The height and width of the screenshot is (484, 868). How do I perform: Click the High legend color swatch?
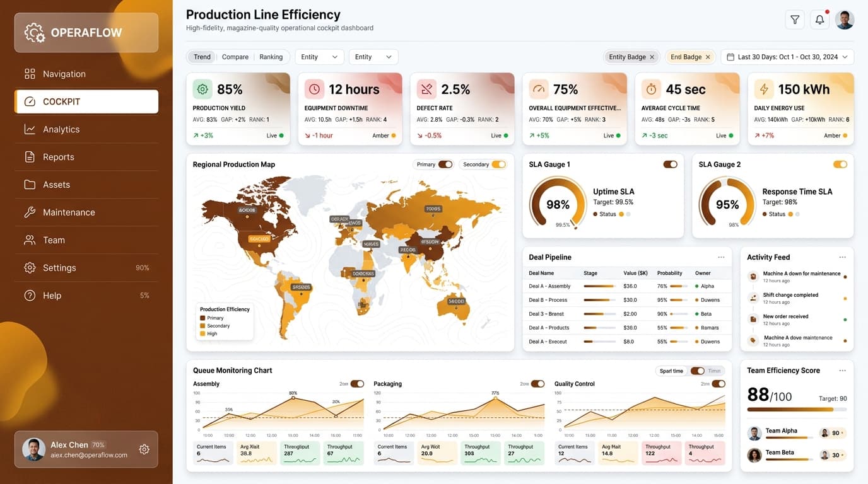(x=202, y=333)
